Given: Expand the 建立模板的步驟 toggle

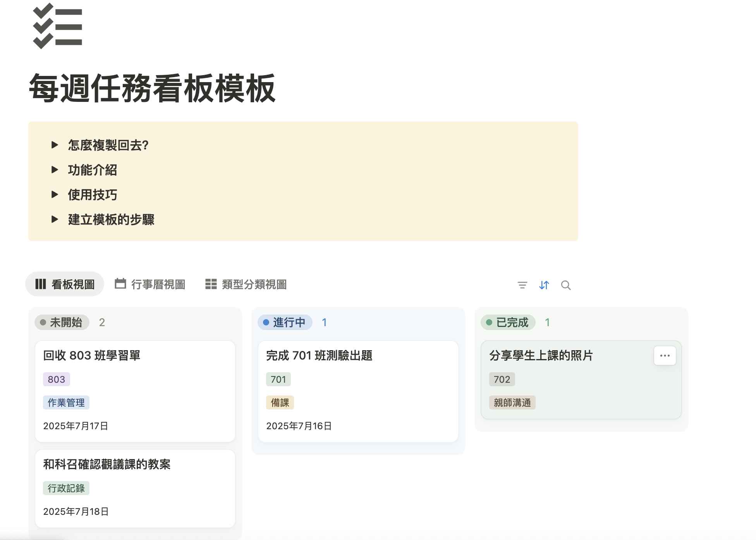Looking at the screenshot, I should coord(55,219).
